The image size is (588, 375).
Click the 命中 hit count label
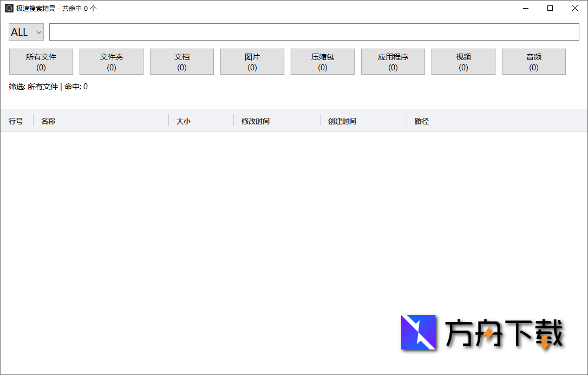(75, 86)
